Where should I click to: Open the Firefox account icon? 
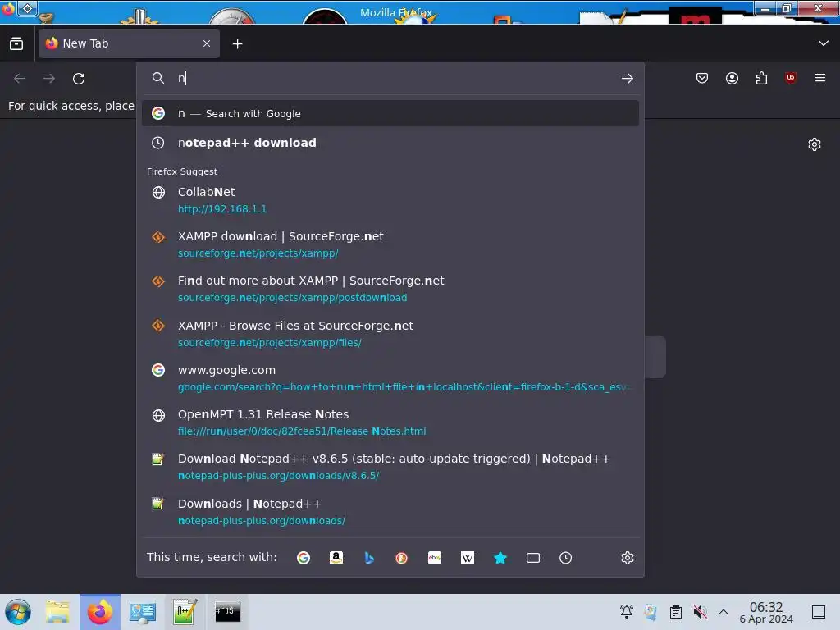(x=732, y=78)
